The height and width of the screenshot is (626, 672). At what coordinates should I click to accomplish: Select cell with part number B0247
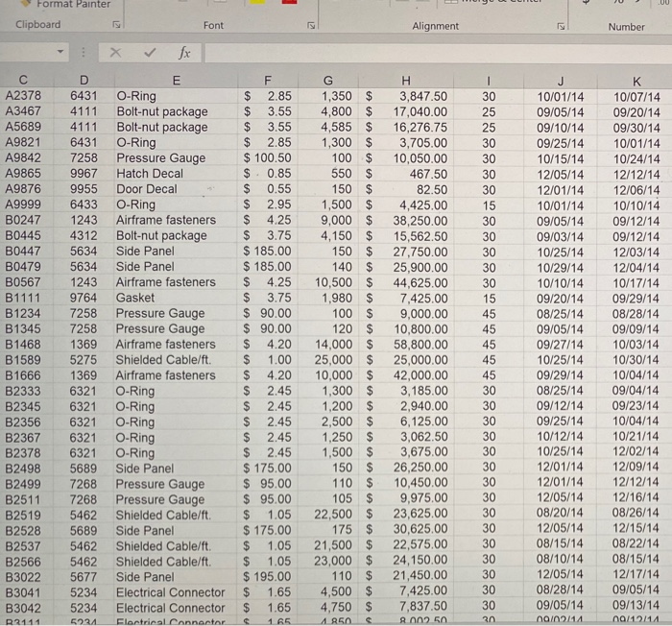pyautogui.click(x=23, y=220)
